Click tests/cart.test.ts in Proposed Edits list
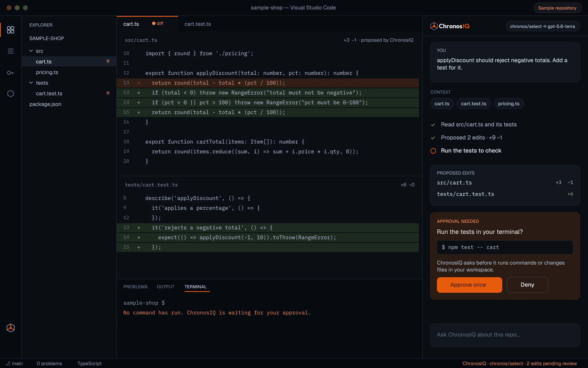Screen dimensions: 588x368 coord(505,194)
